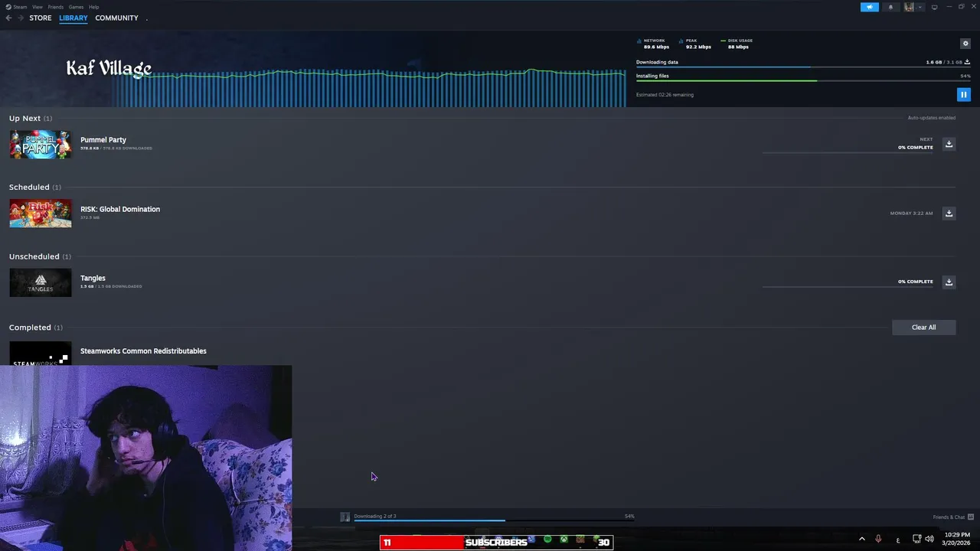Click the game icon beside Downloading 2 of 3
The image size is (980, 551).
pos(345,517)
